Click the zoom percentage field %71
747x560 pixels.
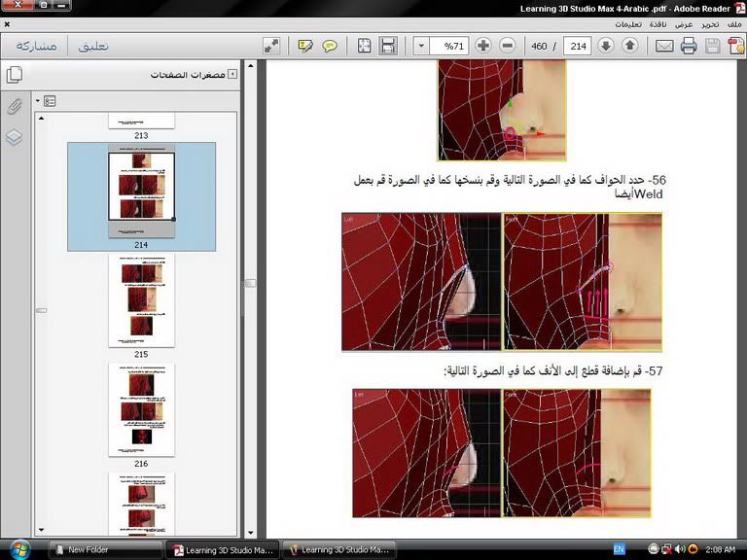(x=449, y=47)
